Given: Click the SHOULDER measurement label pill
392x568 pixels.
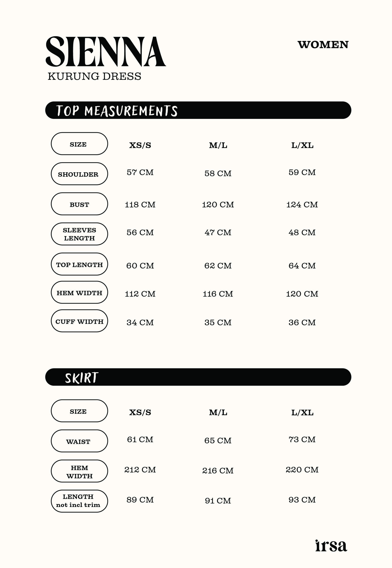Looking at the screenshot, I should (x=79, y=174).
